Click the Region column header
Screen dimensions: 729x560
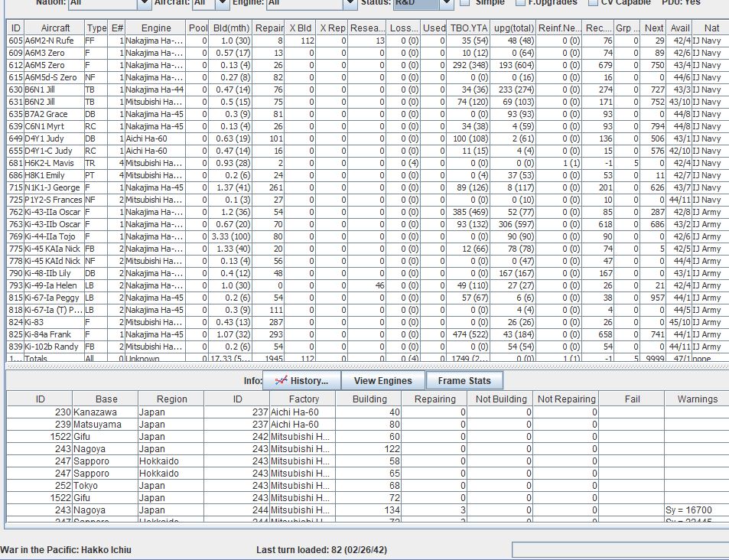171,399
